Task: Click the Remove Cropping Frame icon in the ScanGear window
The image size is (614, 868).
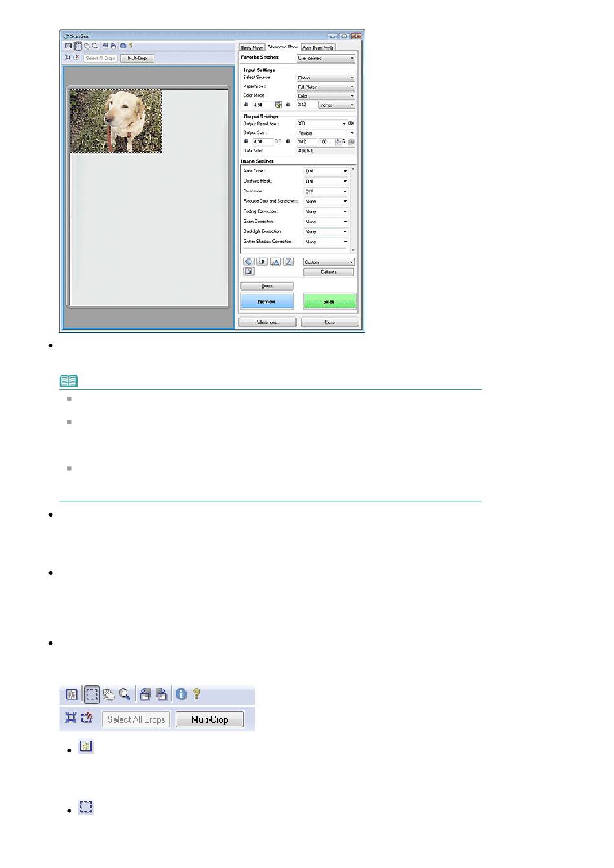Action: click(x=76, y=57)
